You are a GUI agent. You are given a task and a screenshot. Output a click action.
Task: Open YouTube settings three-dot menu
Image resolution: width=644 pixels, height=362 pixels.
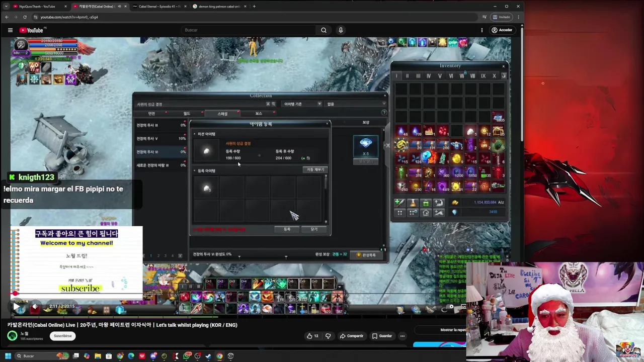click(x=482, y=30)
